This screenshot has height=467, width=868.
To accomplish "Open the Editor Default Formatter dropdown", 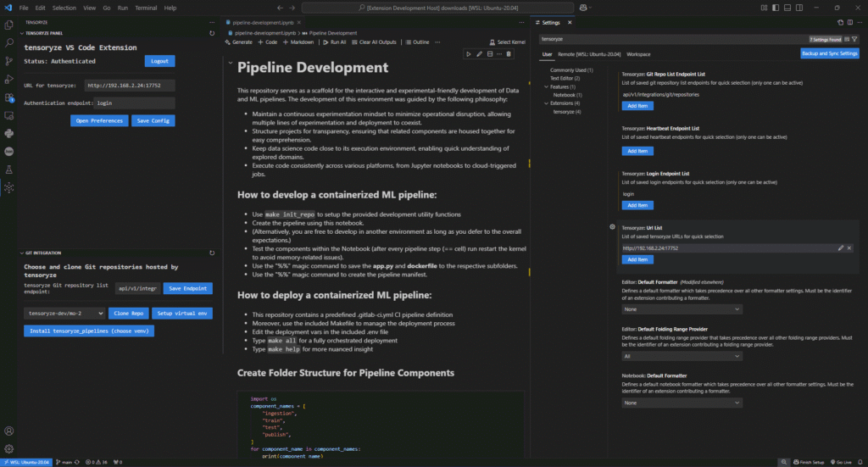I will coord(682,309).
